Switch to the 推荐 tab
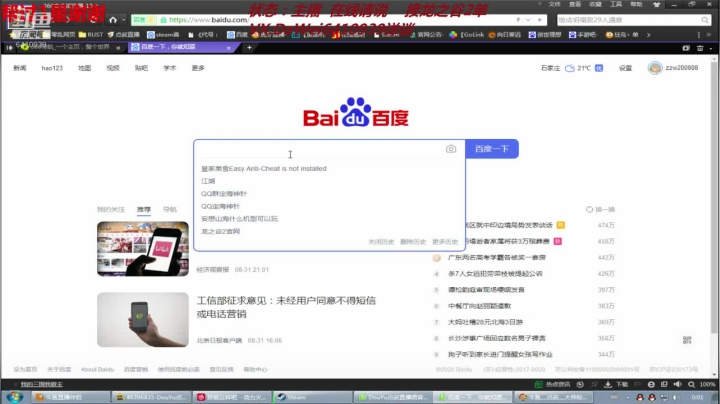720x404 pixels. click(x=144, y=209)
